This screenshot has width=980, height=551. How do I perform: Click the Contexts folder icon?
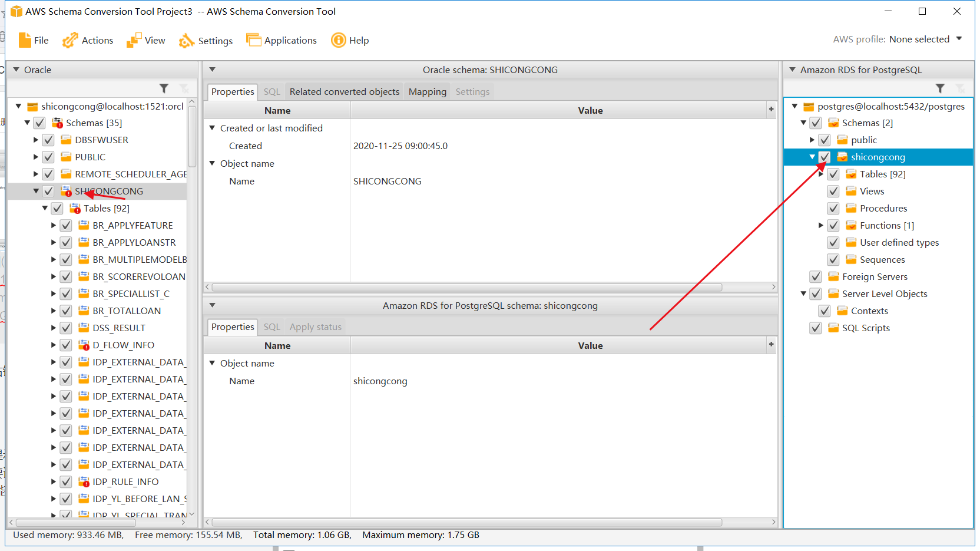(842, 311)
